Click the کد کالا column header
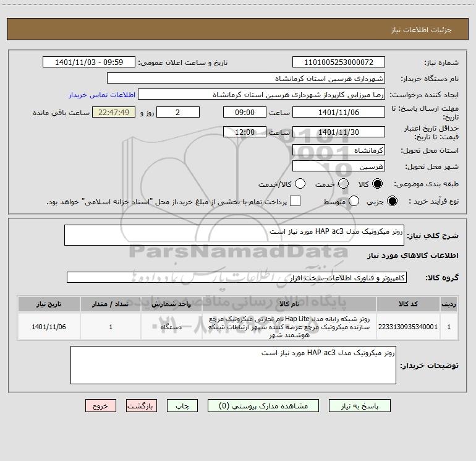Viewport: 476px width, 461px height. click(x=408, y=304)
